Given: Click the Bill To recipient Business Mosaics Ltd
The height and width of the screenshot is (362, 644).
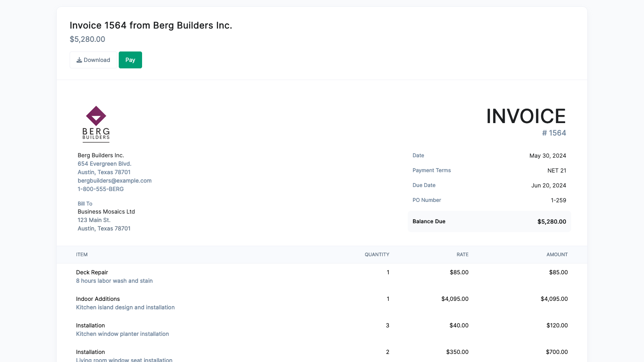Looking at the screenshot, I should click(106, 211).
